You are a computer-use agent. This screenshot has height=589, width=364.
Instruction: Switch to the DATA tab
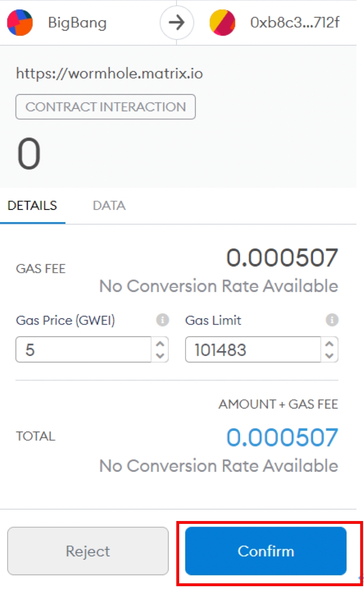(109, 206)
